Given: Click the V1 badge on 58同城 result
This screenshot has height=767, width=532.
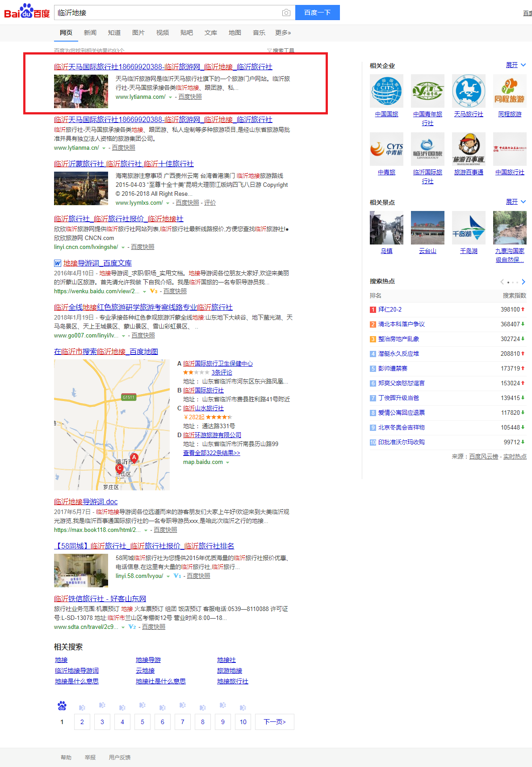Looking at the screenshot, I should (x=177, y=576).
